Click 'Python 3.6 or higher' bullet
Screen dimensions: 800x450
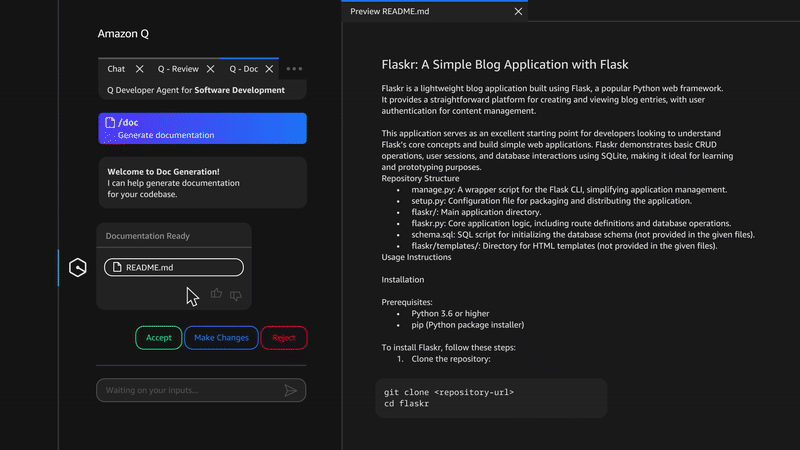coord(451,314)
